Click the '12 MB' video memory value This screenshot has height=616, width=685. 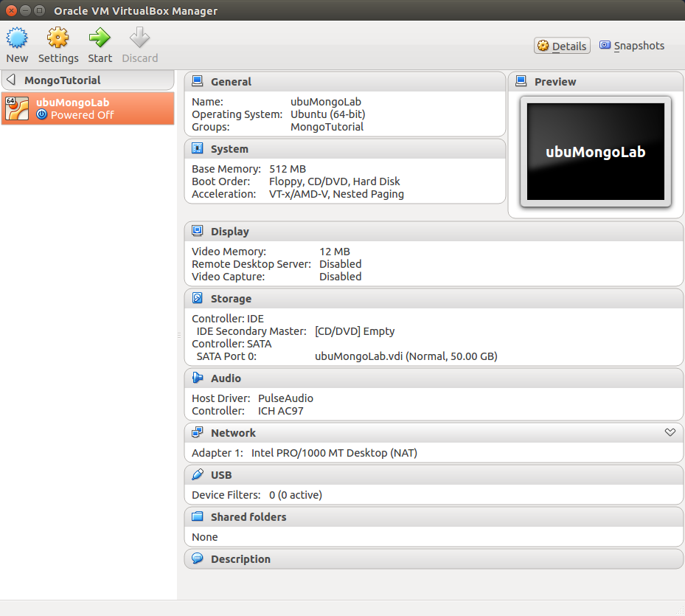(x=335, y=252)
